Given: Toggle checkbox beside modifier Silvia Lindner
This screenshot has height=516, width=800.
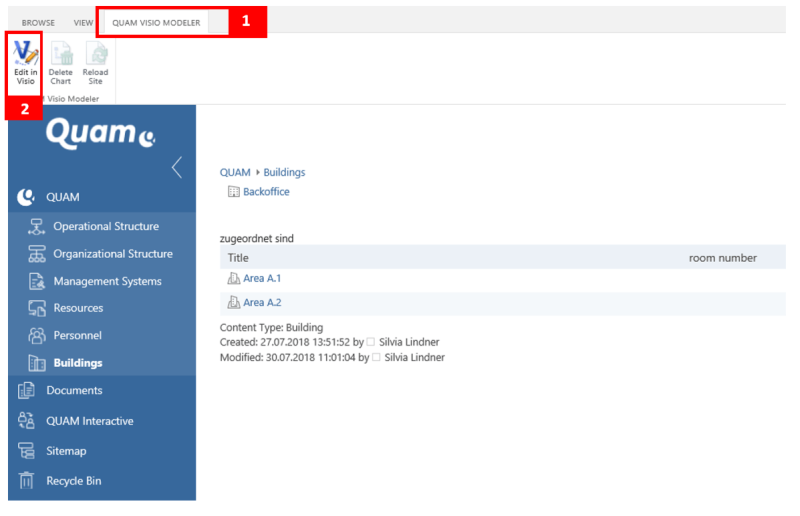Looking at the screenshot, I should pyautogui.click(x=376, y=358).
